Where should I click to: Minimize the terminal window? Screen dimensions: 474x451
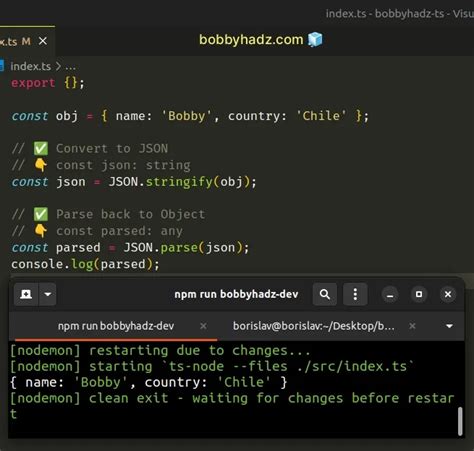[x=390, y=295]
